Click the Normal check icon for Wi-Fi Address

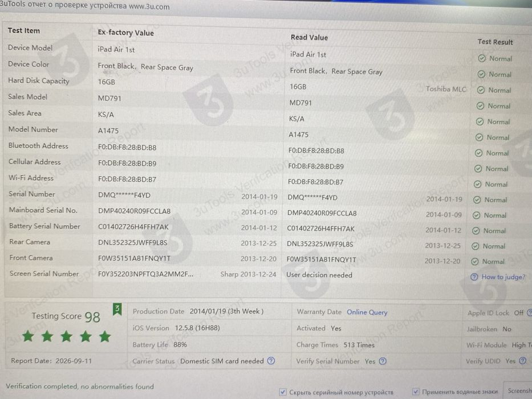477,184
